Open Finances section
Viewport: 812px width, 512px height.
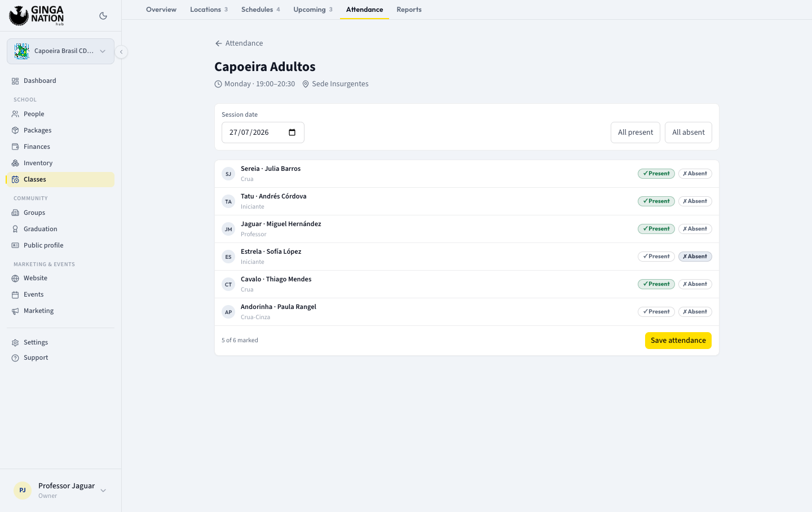coord(60,147)
